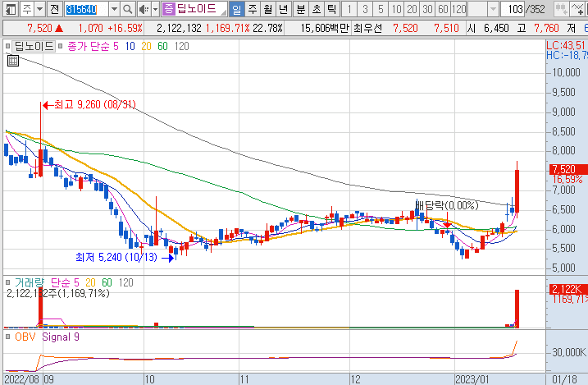Click the candle count field showing 103
The image size is (588, 385).
point(513,9)
